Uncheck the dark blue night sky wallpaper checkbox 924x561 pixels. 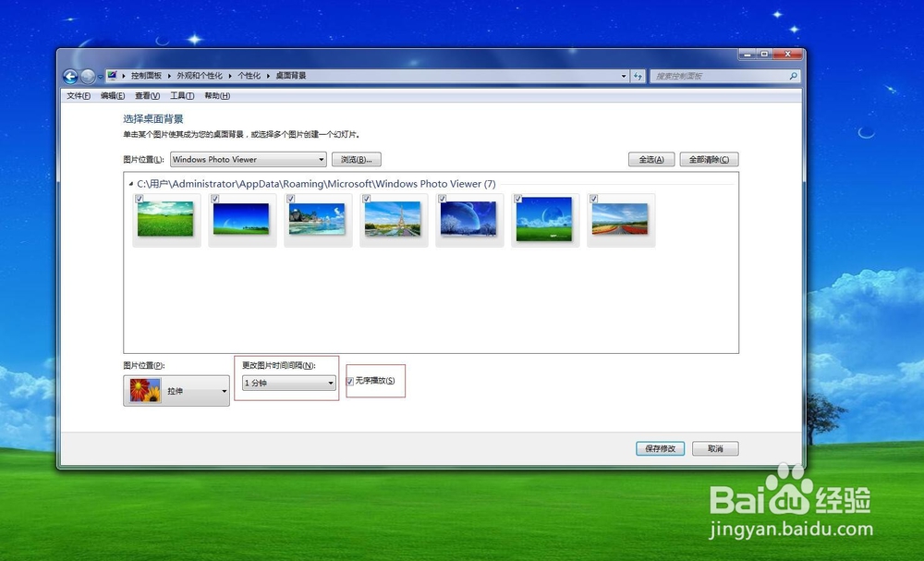click(215, 199)
